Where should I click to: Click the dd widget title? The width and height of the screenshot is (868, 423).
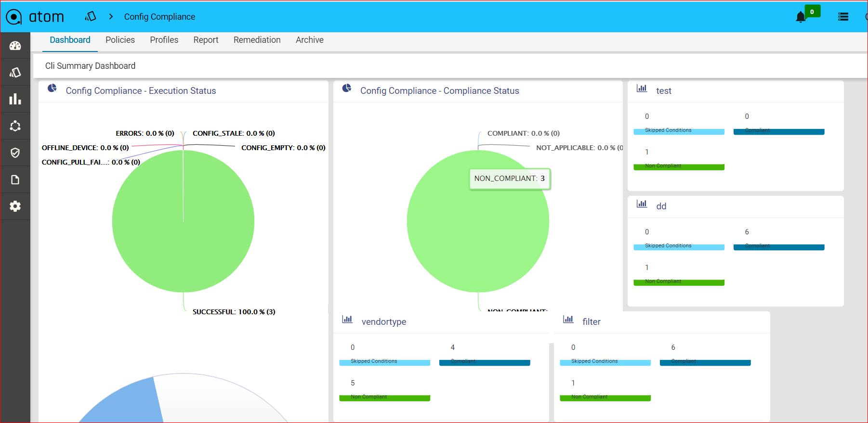pos(661,206)
